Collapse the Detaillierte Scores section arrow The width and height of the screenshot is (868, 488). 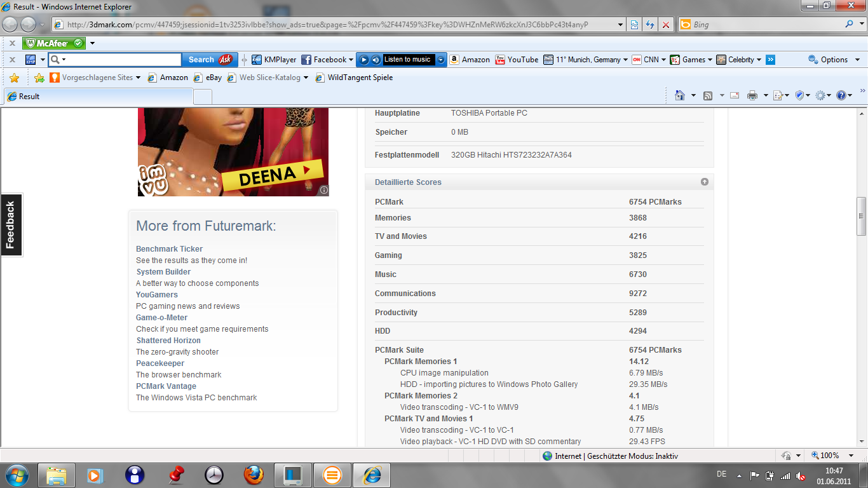click(x=705, y=182)
